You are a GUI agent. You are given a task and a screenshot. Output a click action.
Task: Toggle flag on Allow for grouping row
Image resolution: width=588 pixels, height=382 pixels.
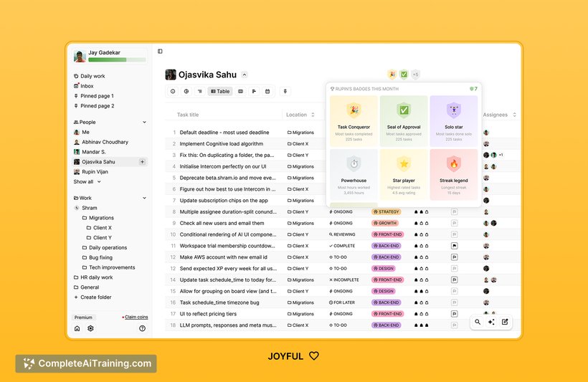pyautogui.click(x=454, y=291)
